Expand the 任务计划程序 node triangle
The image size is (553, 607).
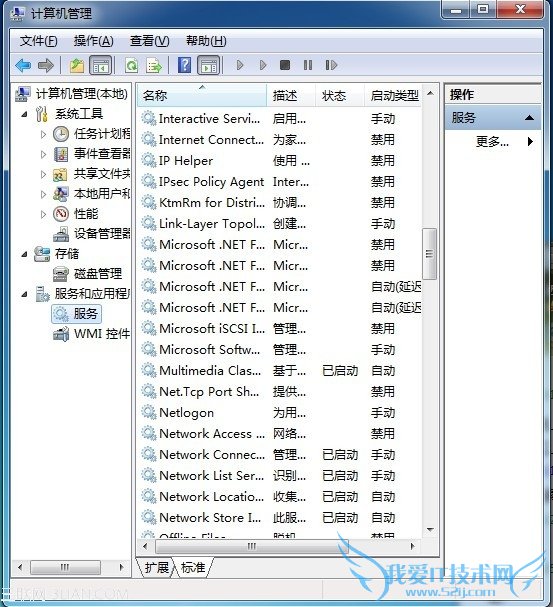tap(43, 134)
